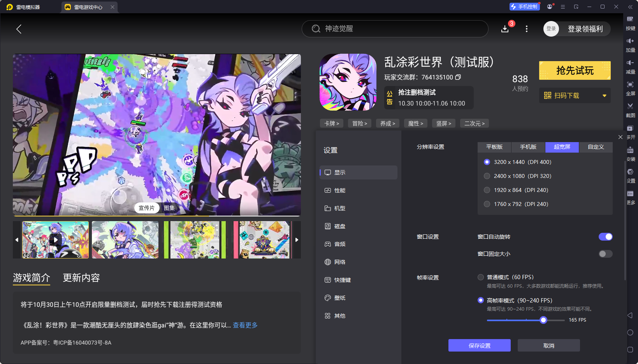Adjust the 165 FPS frame rate slider
638x364 pixels.
click(x=543, y=320)
